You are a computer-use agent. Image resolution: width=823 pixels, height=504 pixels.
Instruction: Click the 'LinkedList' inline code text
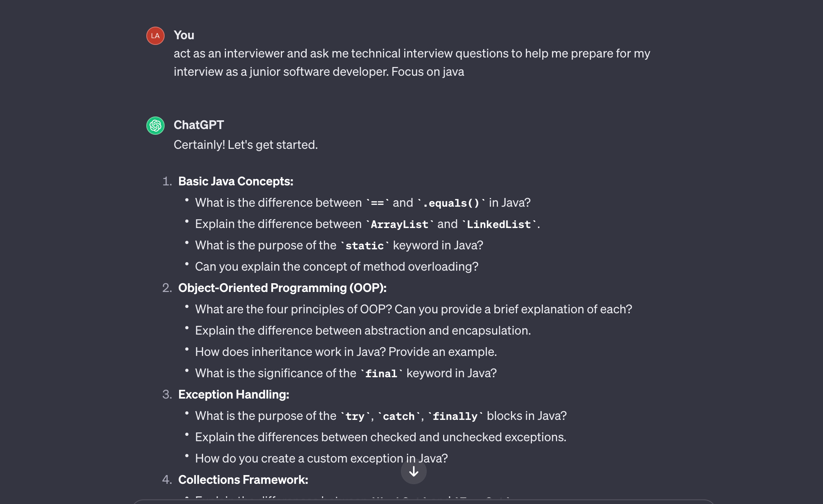pyautogui.click(x=499, y=224)
